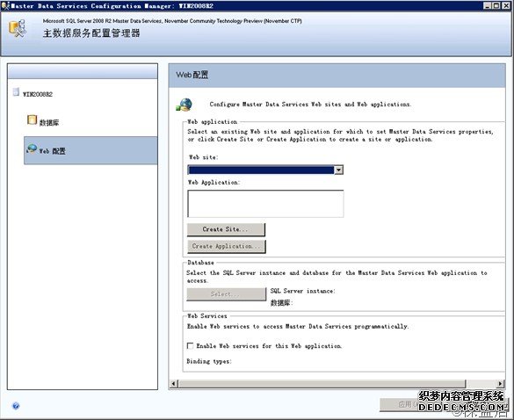This screenshot has height=420, width=514.
Task: Click the horizontal scrollbar left arrow
Action: pos(174,384)
